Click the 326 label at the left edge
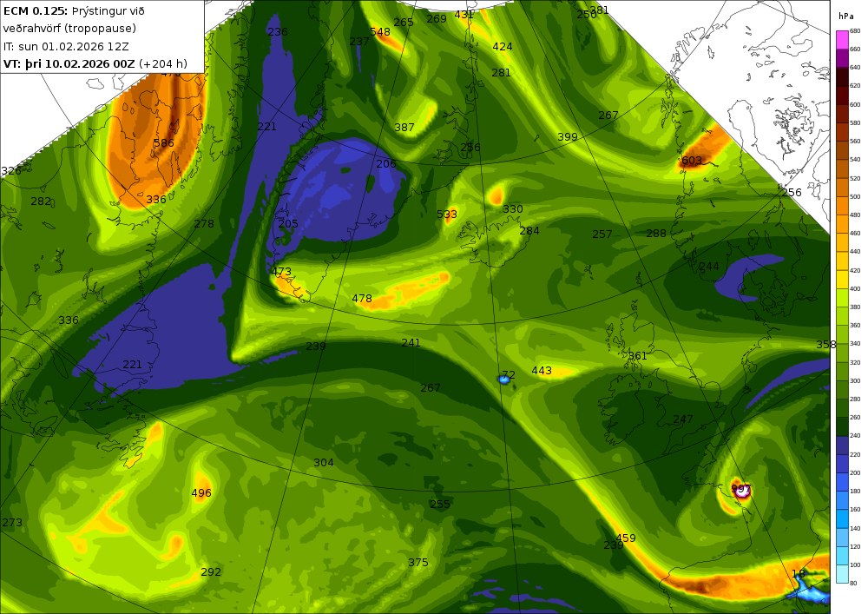Screen dimensions: 868x614 click(x=11, y=170)
